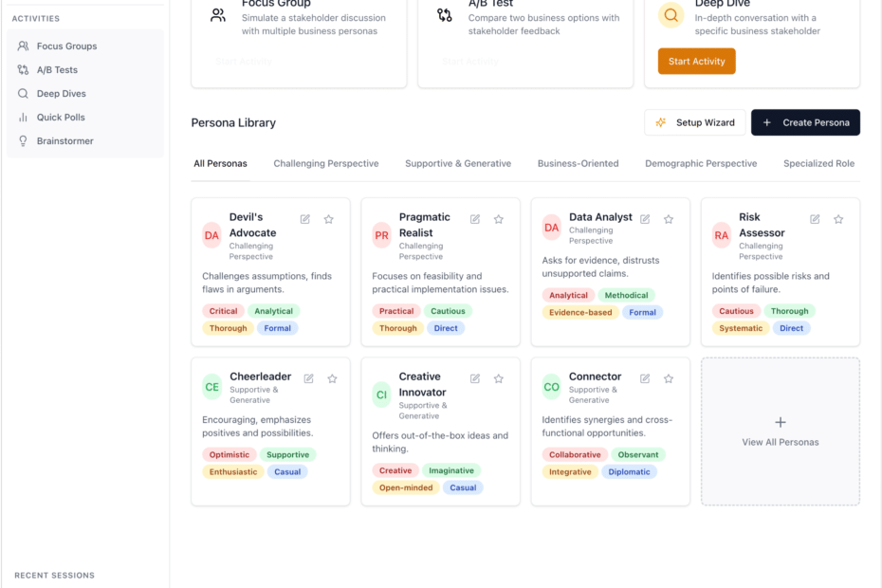Click the Start Activity button for Deep Dive
This screenshot has width=882, height=588.
[x=696, y=62]
